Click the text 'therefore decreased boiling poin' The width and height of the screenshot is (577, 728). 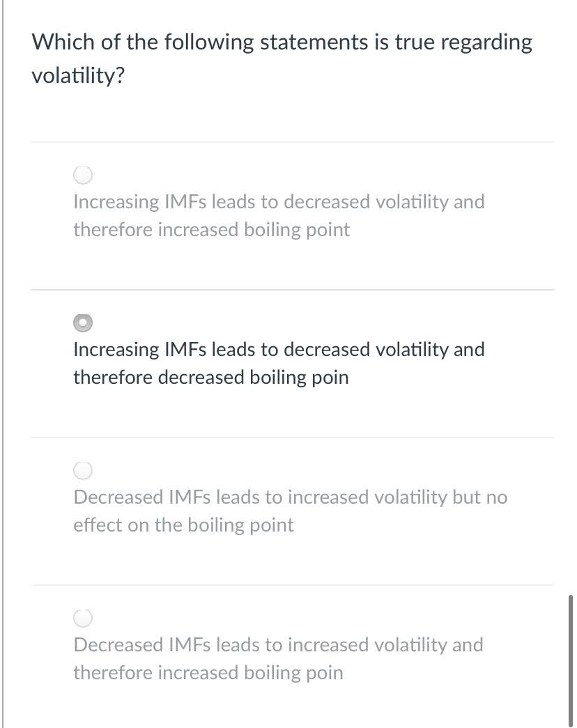pyautogui.click(x=211, y=378)
